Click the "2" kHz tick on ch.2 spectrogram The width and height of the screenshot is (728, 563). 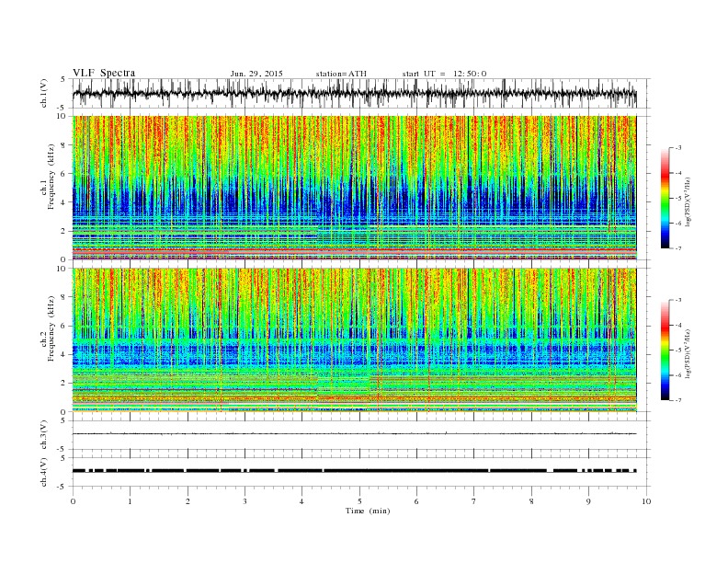pyautogui.click(x=64, y=384)
